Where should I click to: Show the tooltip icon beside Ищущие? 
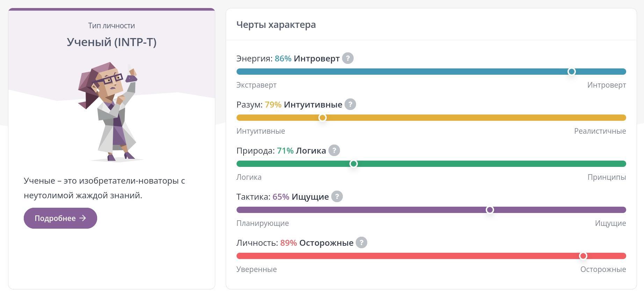point(337,197)
